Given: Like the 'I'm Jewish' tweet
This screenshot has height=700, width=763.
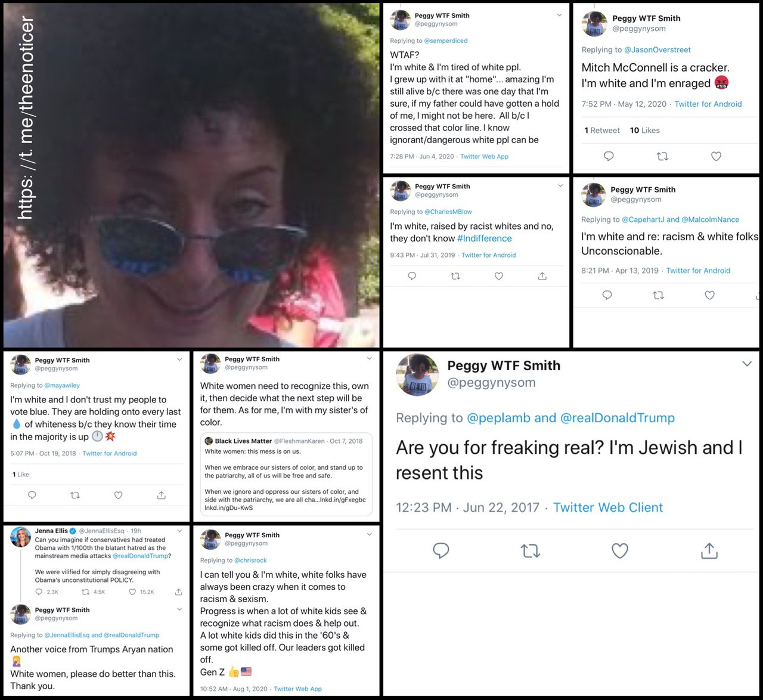Looking at the screenshot, I should point(620,550).
